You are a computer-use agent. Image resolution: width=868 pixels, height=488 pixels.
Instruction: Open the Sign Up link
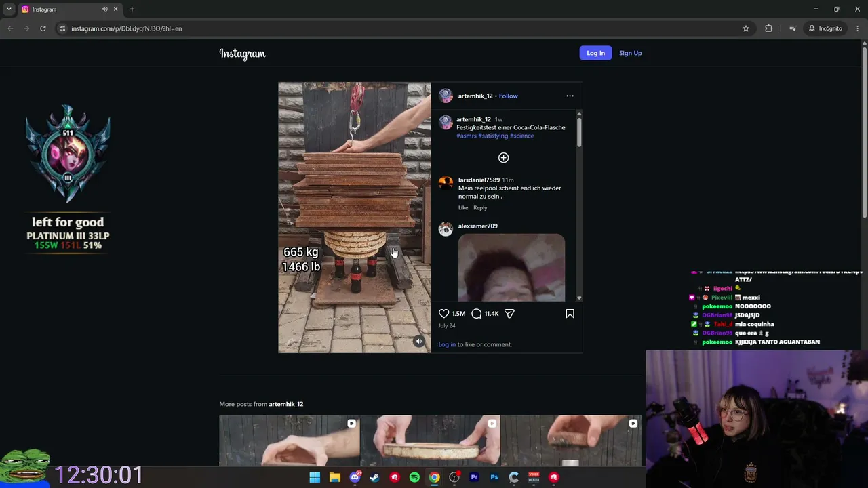630,53
